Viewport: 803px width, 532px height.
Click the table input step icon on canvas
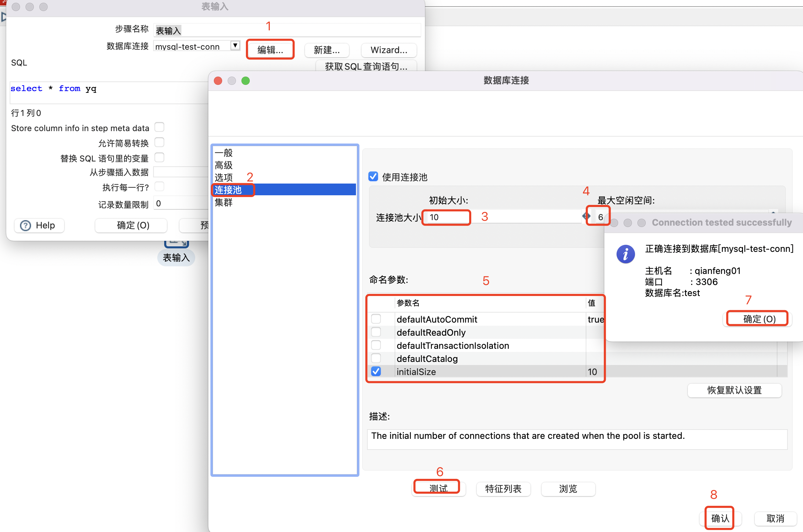click(x=177, y=244)
